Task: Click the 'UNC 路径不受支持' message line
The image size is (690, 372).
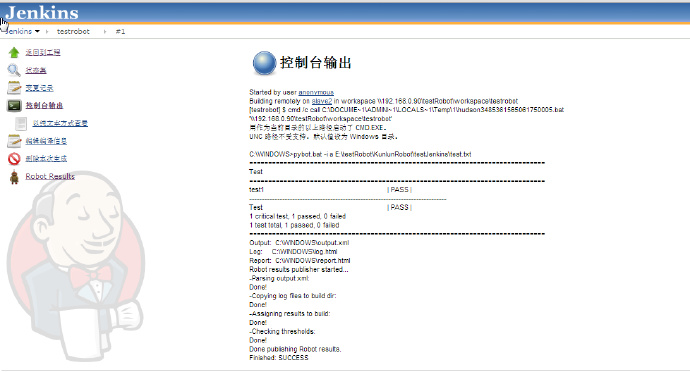Action: click(323, 136)
